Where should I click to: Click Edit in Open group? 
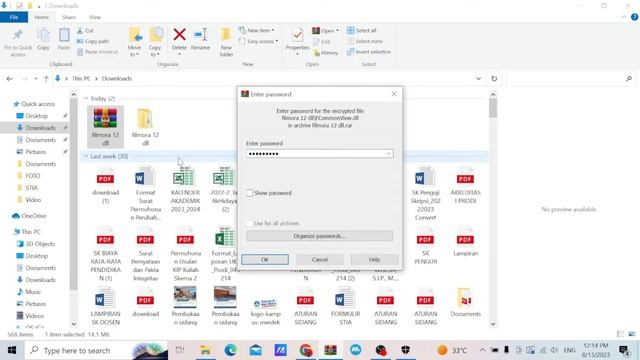coord(322,42)
